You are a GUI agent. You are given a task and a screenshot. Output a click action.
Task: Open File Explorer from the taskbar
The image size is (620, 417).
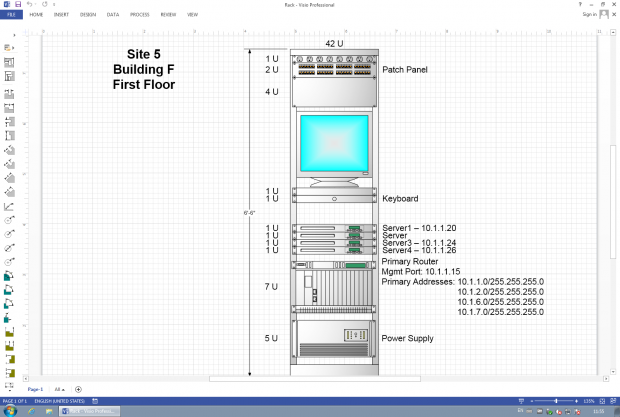[x=49, y=411]
